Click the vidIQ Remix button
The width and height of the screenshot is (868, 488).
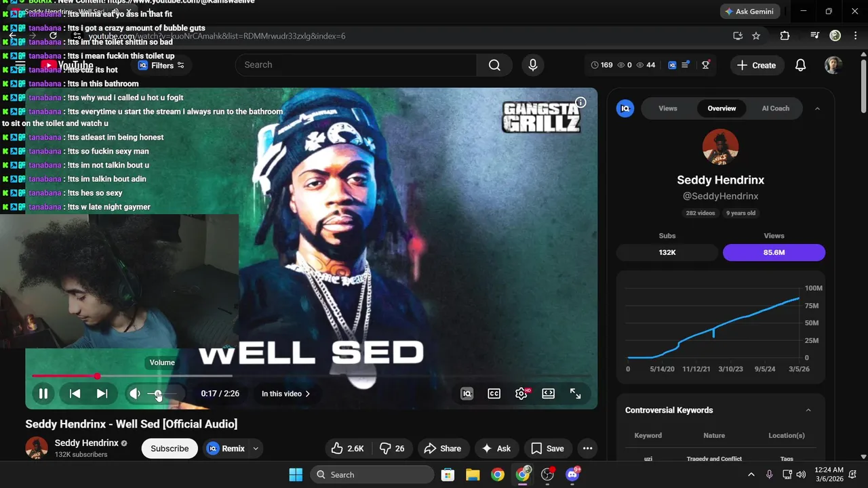[226, 449]
